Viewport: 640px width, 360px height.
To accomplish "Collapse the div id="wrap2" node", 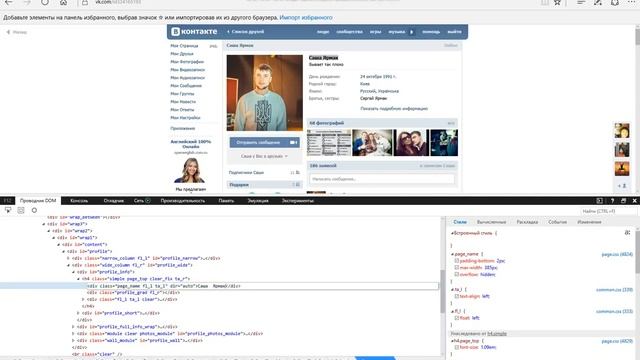I will (x=49, y=231).
